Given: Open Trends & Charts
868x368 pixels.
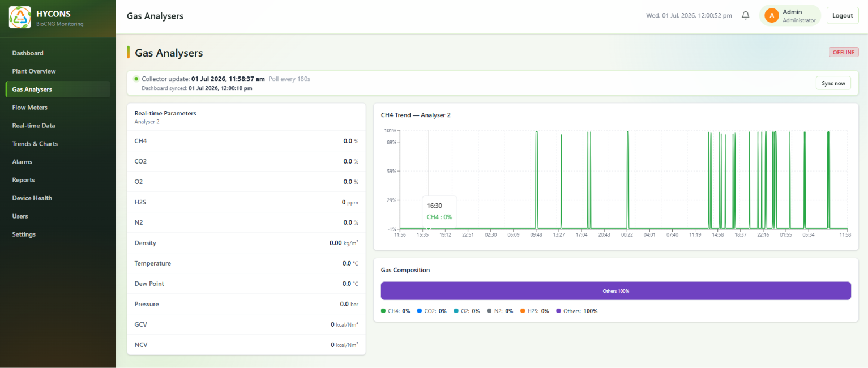Looking at the screenshot, I should coord(58,144).
